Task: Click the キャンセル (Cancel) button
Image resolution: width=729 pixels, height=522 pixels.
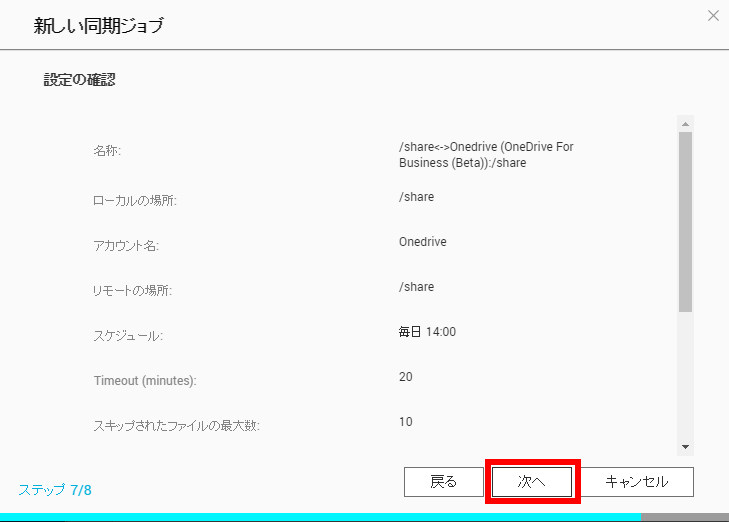Action: coord(637,482)
